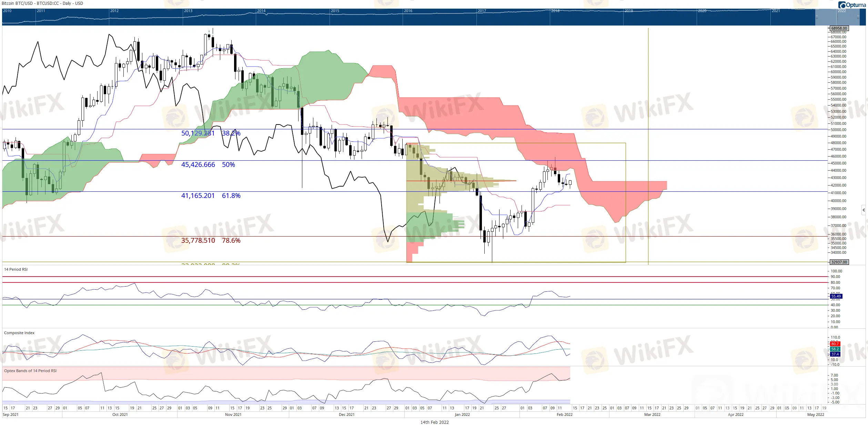
Task: Click the Bitcoin BTC/USD chart title
Action: 42,3
